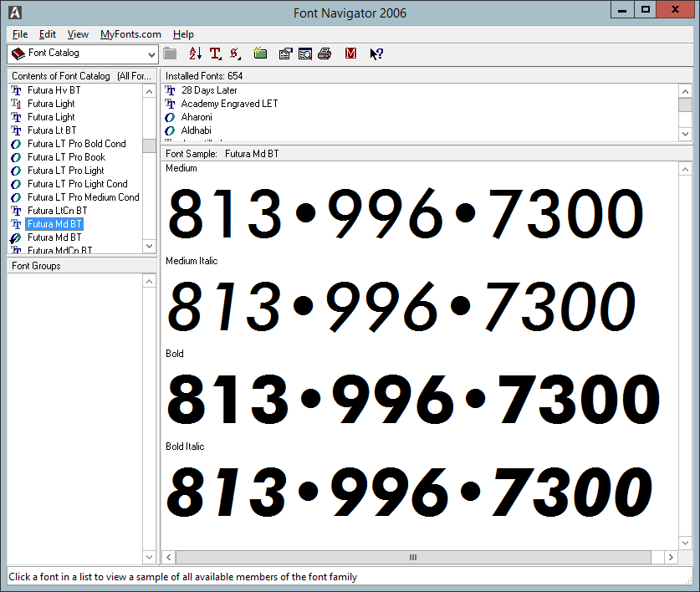The width and height of the screenshot is (700, 592).
Task: Click the horizontal scrollbar thumb in font sample
Action: (x=413, y=557)
